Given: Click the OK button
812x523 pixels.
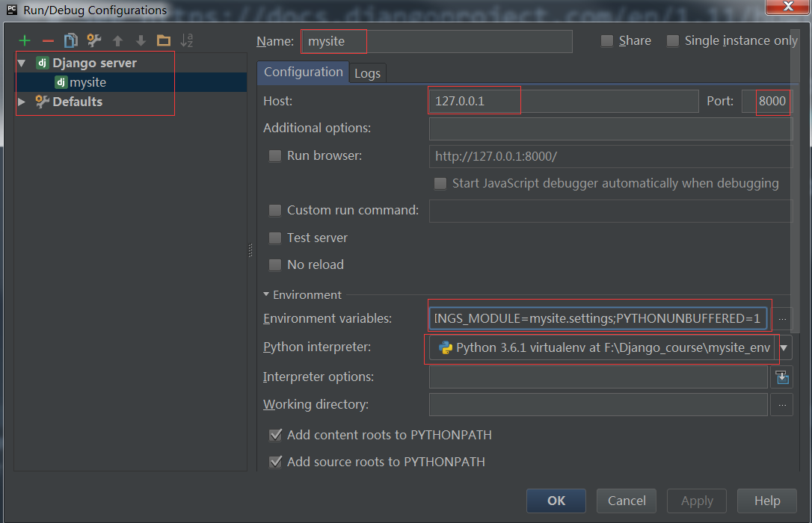Looking at the screenshot, I should 556,501.
